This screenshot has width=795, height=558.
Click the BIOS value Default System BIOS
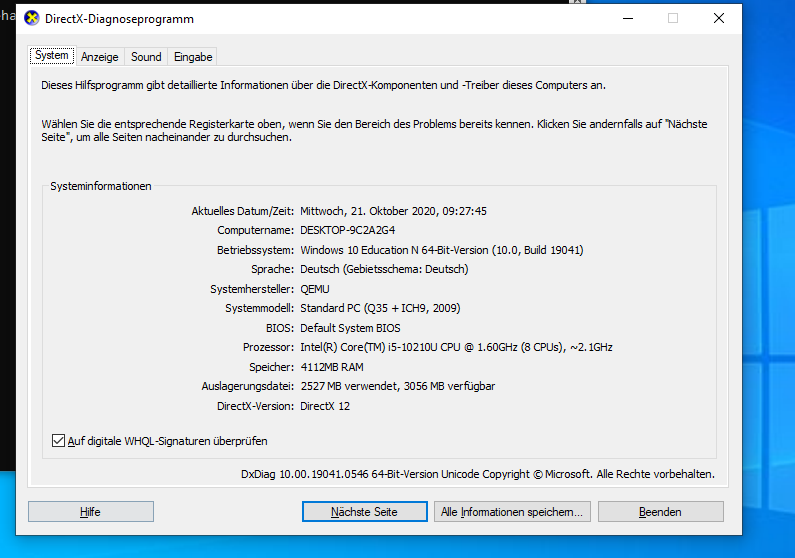[350, 328]
